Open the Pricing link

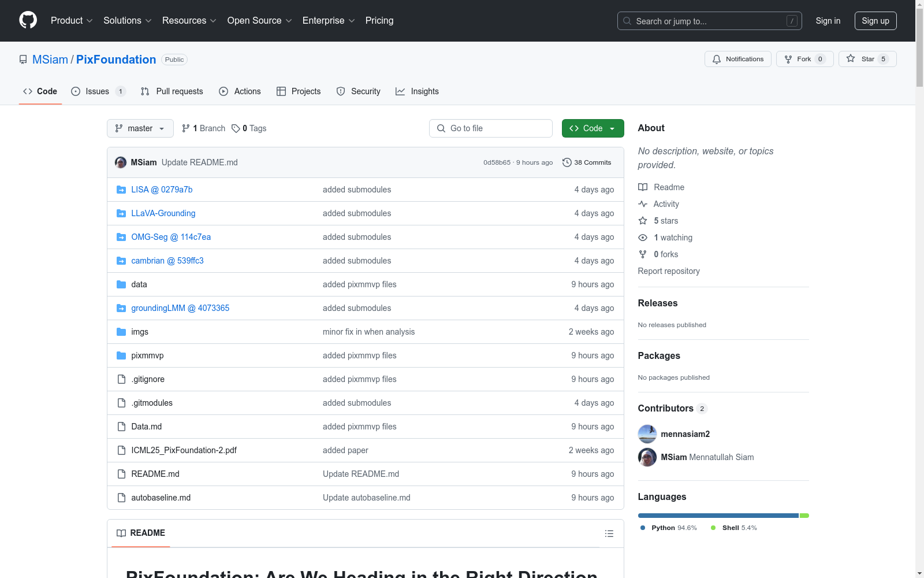coord(379,20)
